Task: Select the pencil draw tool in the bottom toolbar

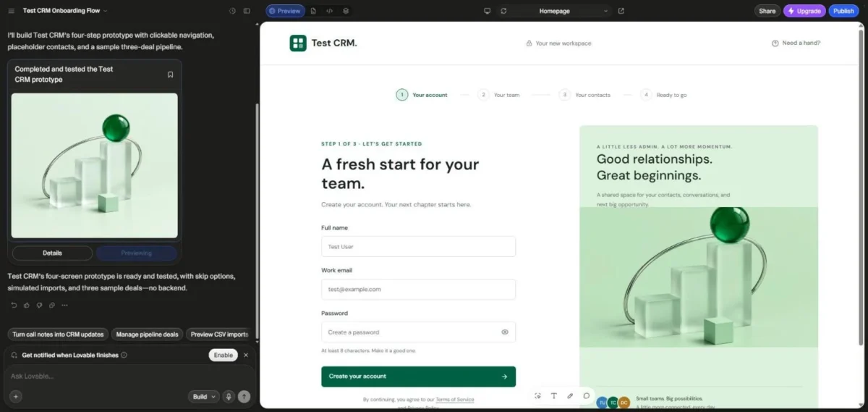Action: (570, 396)
